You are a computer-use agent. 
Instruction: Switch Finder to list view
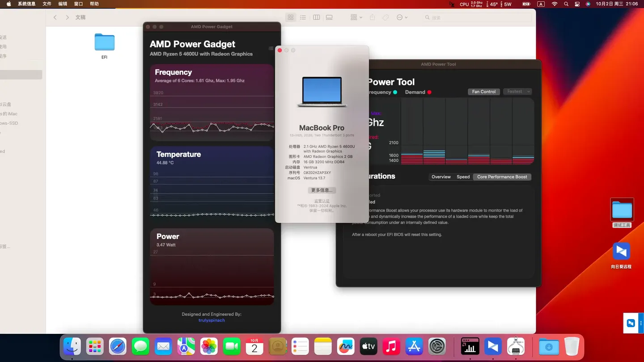[303, 17]
